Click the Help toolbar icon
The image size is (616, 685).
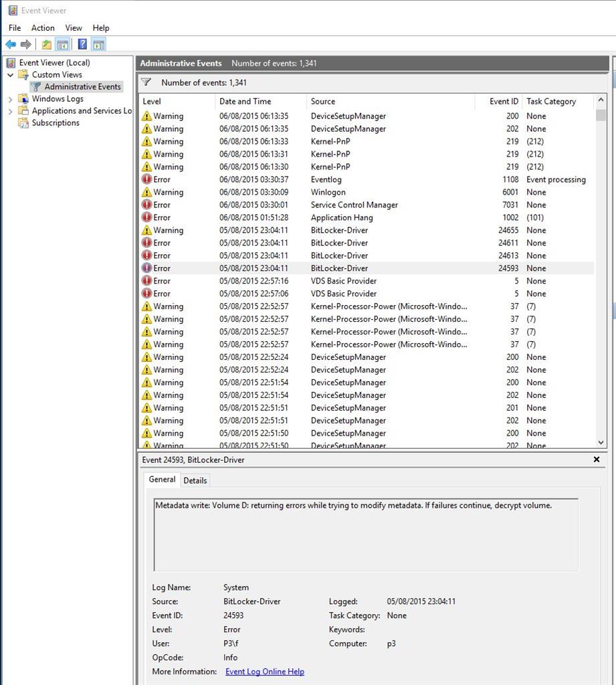(x=82, y=44)
